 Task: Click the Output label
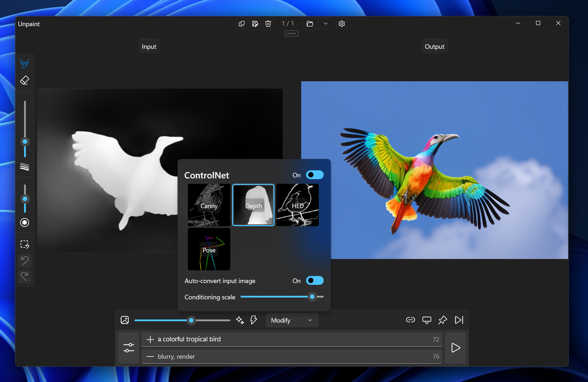pos(434,47)
